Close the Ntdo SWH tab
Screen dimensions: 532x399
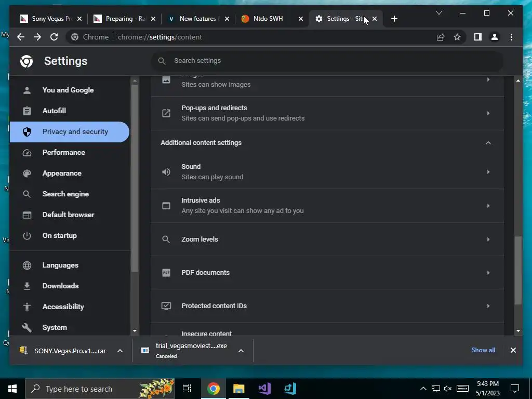(301, 19)
